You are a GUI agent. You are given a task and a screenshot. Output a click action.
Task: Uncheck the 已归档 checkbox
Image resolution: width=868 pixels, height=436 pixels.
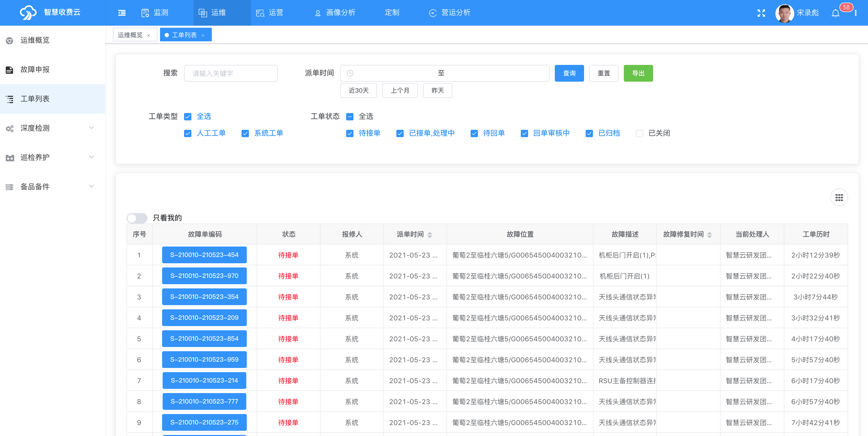[589, 133]
